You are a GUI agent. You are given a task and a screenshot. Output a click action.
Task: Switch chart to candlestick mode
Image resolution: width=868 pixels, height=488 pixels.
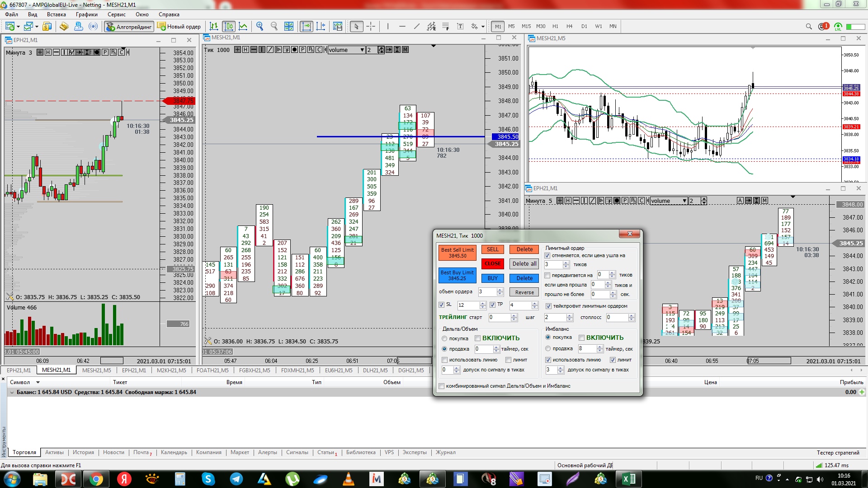point(229,26)
